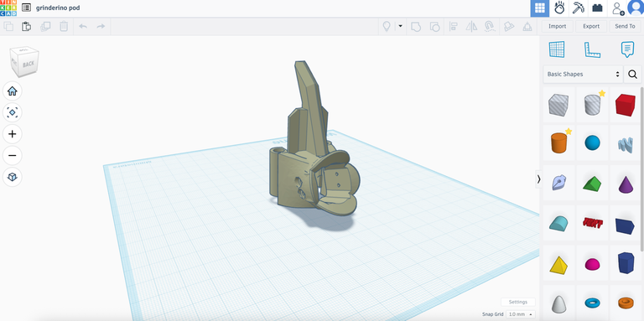Toggle orthographic/perspective view cube icon

click(13, 177)
